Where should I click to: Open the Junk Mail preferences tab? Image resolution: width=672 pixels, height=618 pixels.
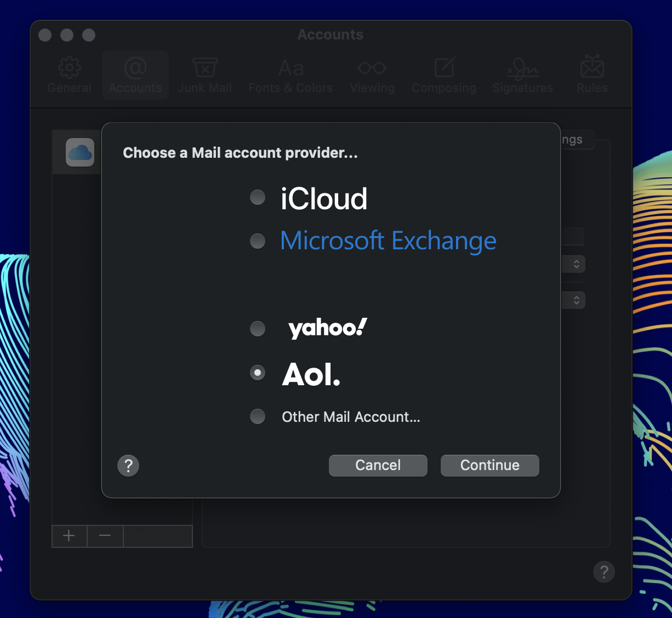[x=205, y=75]
